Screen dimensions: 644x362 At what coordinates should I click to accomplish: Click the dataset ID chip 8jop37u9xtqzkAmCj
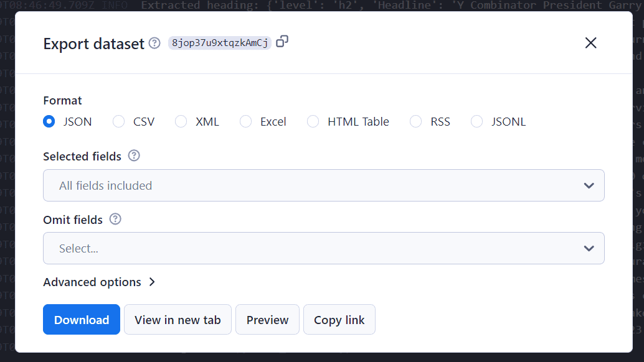(219, 44)
